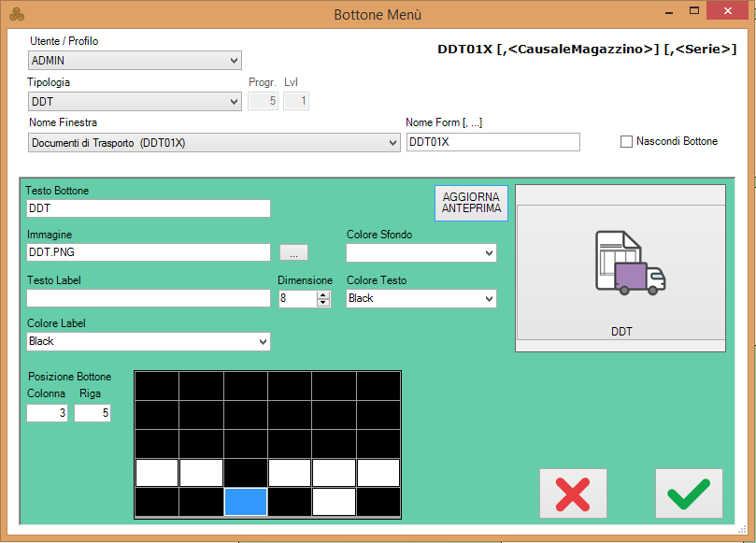
Task: Enable the Nascondi Bottone checkbox
Action: tap(626, 142)
